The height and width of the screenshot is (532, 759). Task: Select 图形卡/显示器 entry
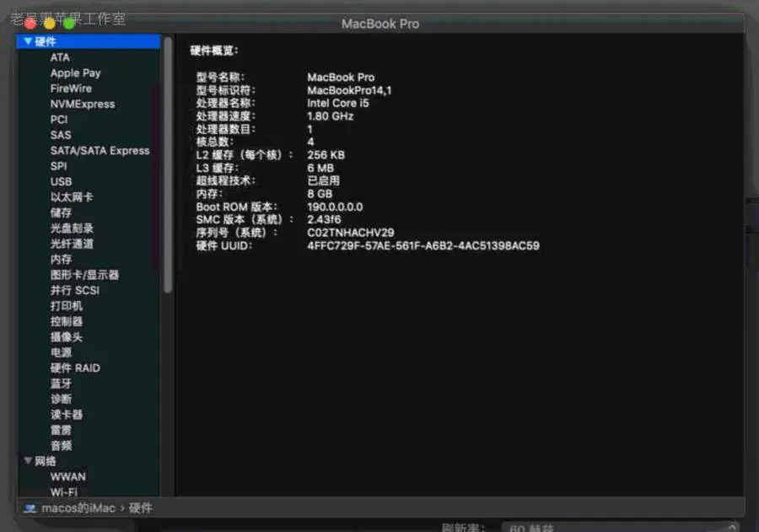pyautogui.click(x=84, y=275)
